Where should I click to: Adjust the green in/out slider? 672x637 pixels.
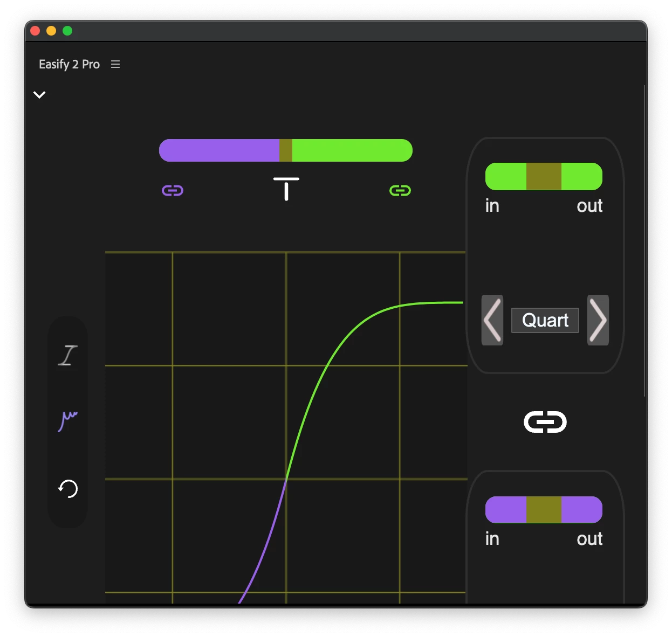tap(544, 176)
